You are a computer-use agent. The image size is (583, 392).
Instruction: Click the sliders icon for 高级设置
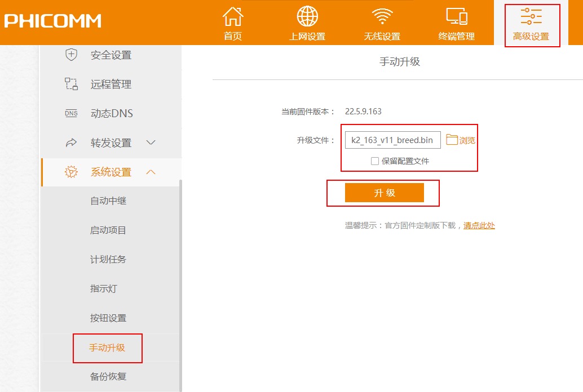tap(531, 17)
